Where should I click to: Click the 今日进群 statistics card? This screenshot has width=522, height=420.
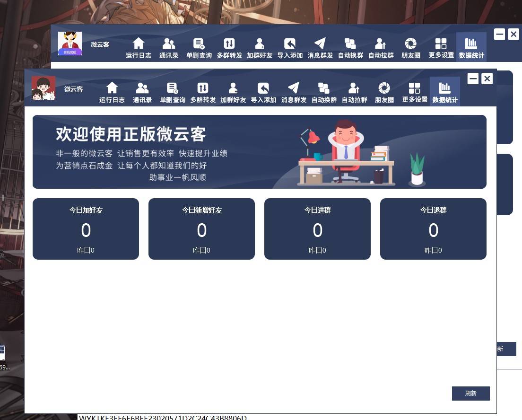(317, 229)
